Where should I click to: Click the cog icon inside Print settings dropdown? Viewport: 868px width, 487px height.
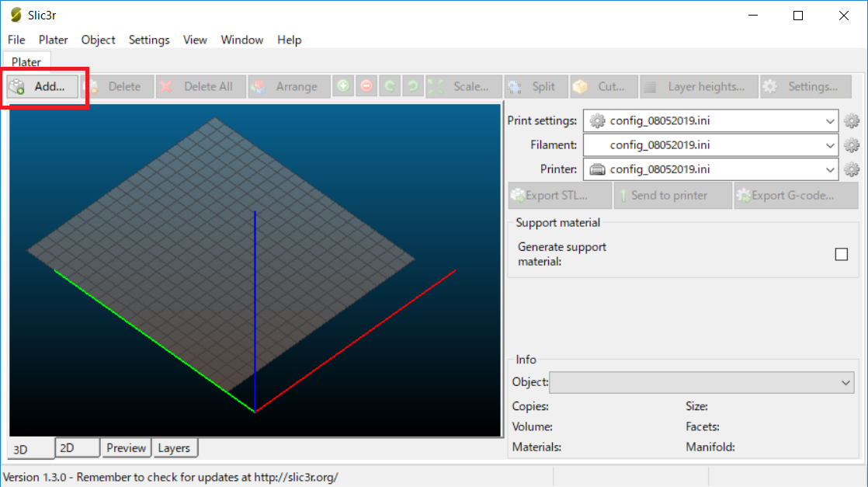[x=597, y=121]
